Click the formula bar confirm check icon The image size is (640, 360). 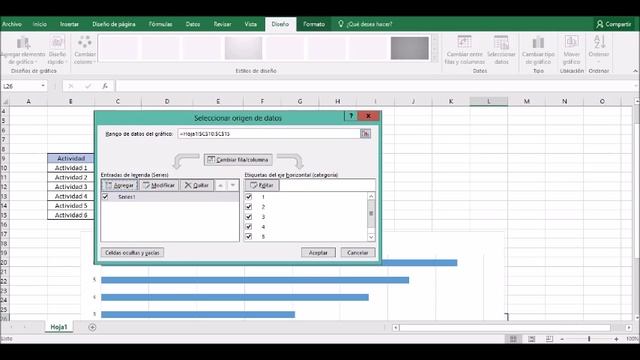(88, 86)
